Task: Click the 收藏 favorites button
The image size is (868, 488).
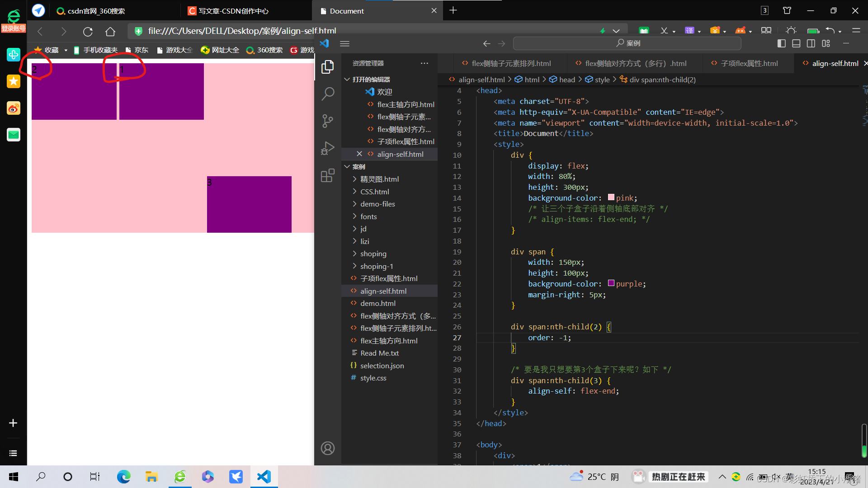Action: pyautogui.click(x=47, y=50)
